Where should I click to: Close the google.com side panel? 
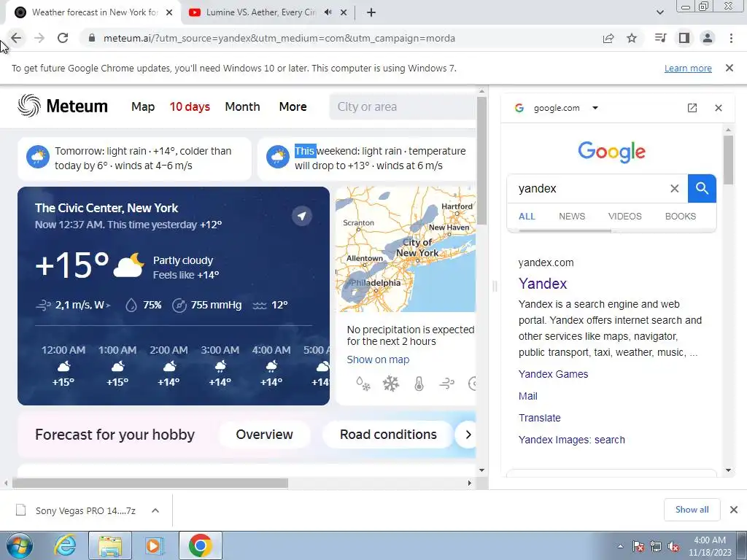(719, 108)
